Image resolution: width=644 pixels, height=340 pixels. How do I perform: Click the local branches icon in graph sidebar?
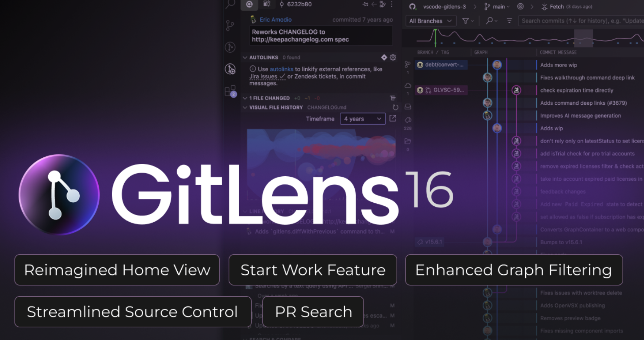click(x=408, y=65)
